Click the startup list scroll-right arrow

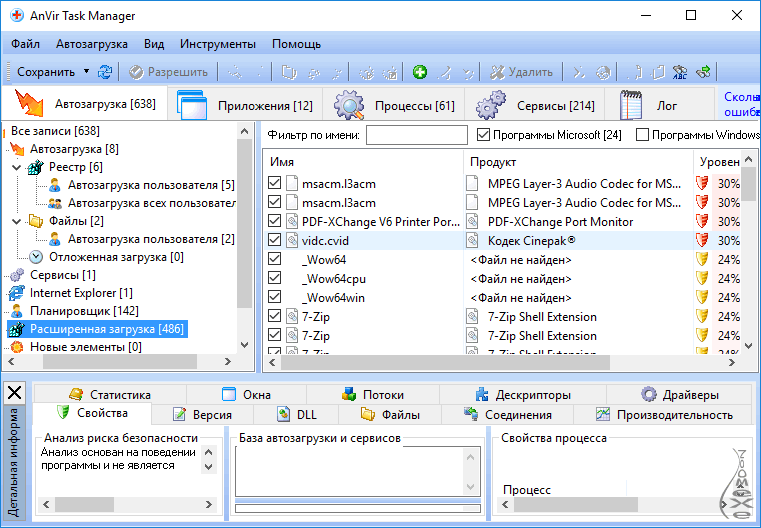[x=732, y=362]
